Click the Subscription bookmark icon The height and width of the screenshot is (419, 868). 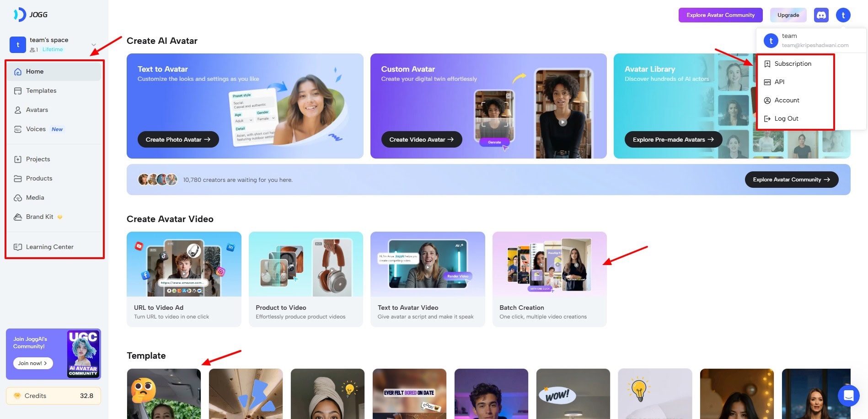(x=767, y=64)
